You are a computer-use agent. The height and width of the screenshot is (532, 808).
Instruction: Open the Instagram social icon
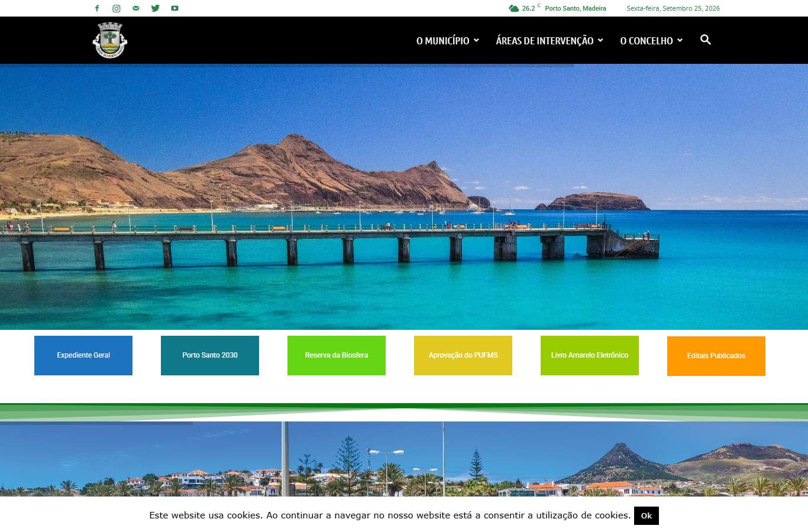point(117,8)
